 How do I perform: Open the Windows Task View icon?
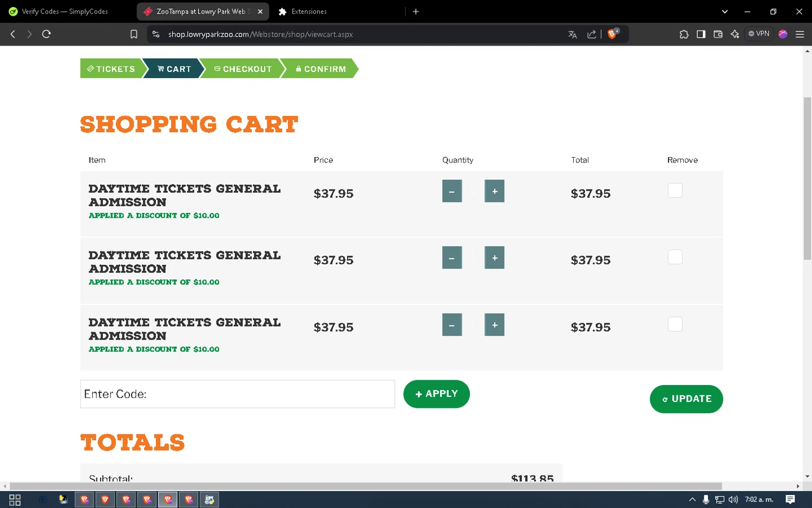[x=15, y=499]
